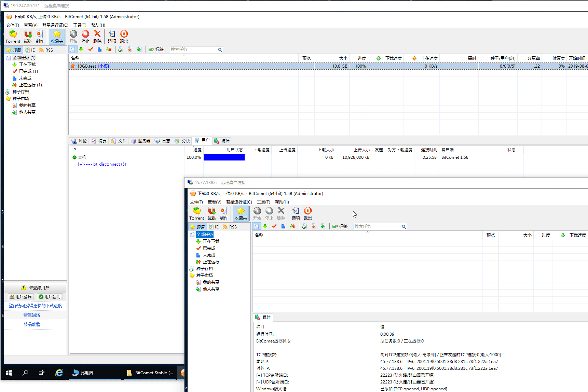The height and width of the screenshot is (392, 588).
Task: Select 我的共享 in front window tree
Action: click(x=211, y=282)
